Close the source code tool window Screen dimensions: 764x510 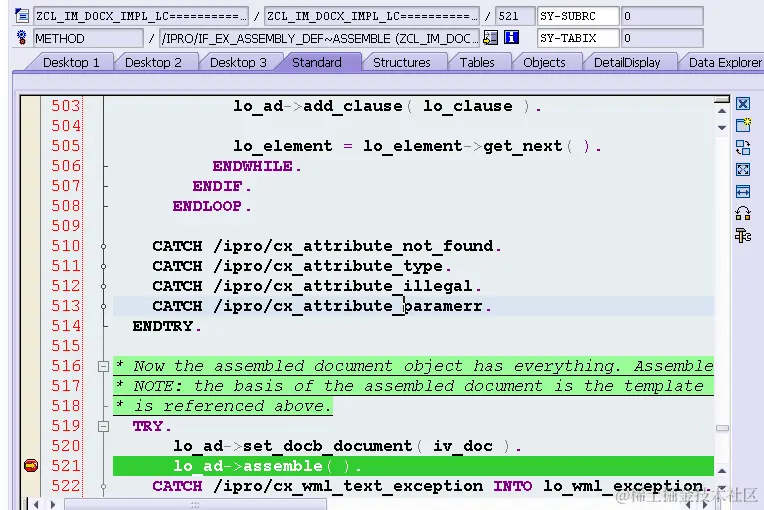[743, 104]
